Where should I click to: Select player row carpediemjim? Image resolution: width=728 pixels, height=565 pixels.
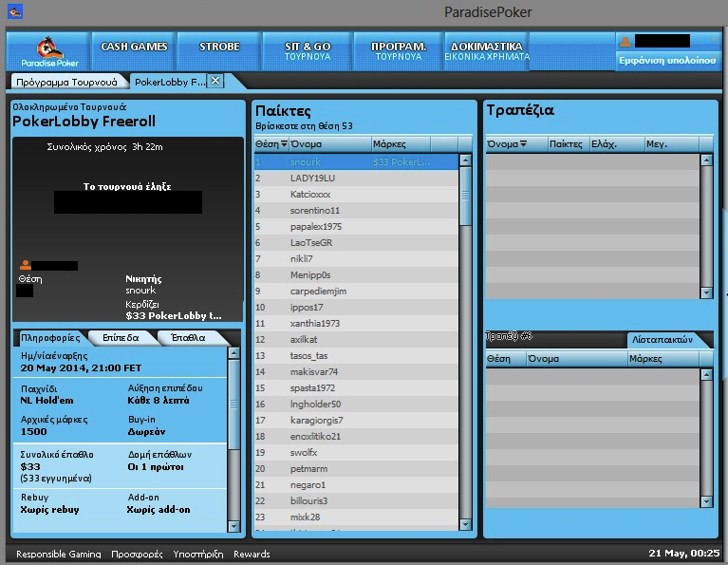pos(356,292)
